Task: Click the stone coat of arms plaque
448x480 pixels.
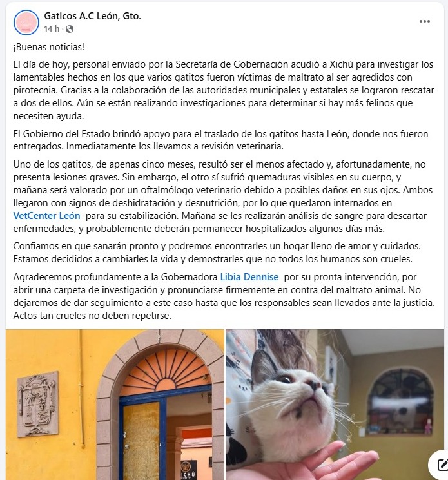Action: (37, 404)
